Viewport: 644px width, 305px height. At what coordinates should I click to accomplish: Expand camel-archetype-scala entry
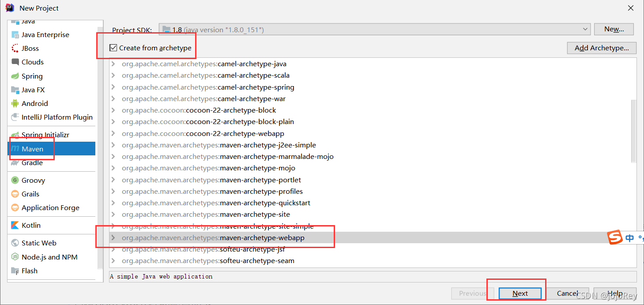click(x=113, y=75)
